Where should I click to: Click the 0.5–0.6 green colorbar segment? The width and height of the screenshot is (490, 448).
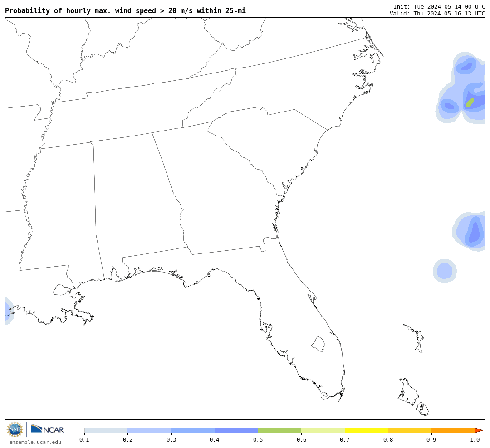279,430
